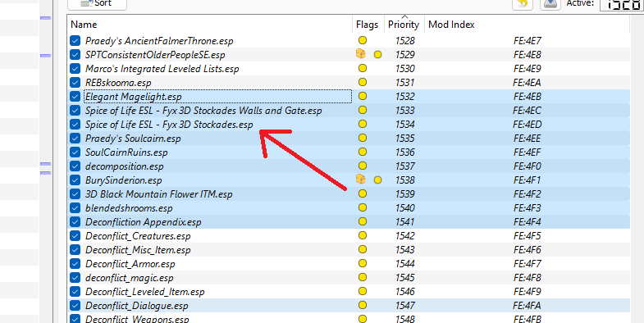Screen dimensions: 644x323
Task: Click light flag icon for Praedy's Soulcairn.esp
Action: (x=363, y=138)
